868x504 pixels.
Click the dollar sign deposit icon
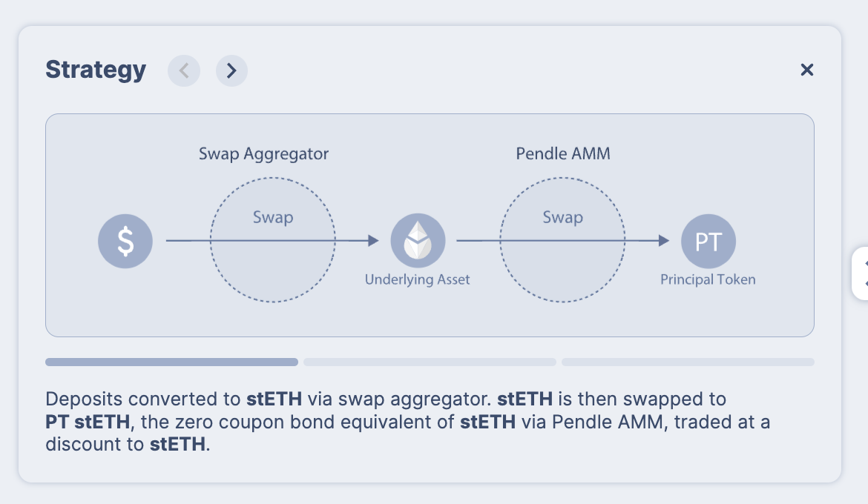(125, 241)
